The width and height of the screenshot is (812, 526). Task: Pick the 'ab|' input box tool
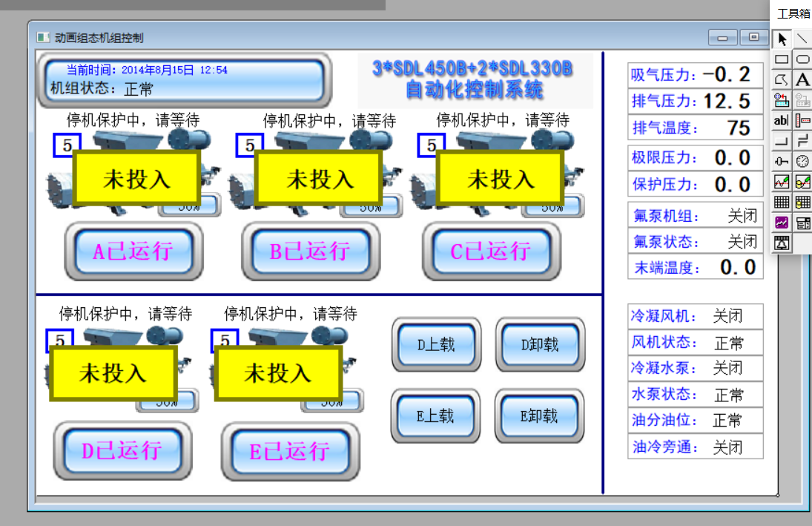[782, 120]
